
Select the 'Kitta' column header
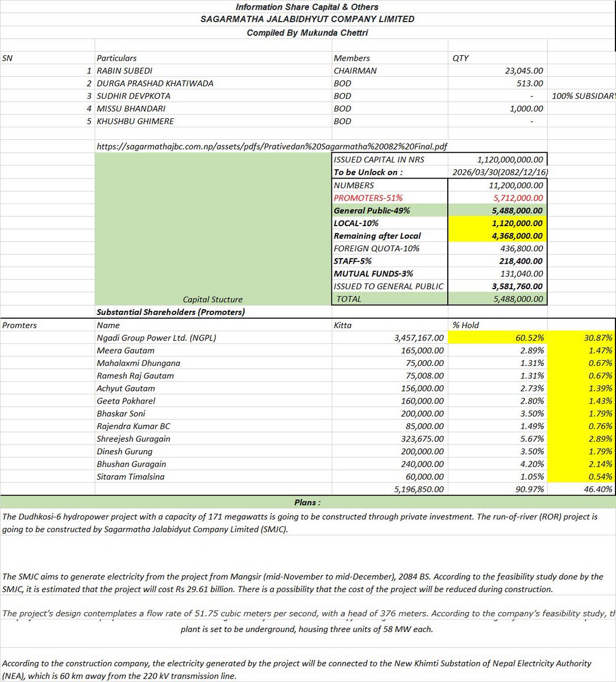click(x=389, y=325)
